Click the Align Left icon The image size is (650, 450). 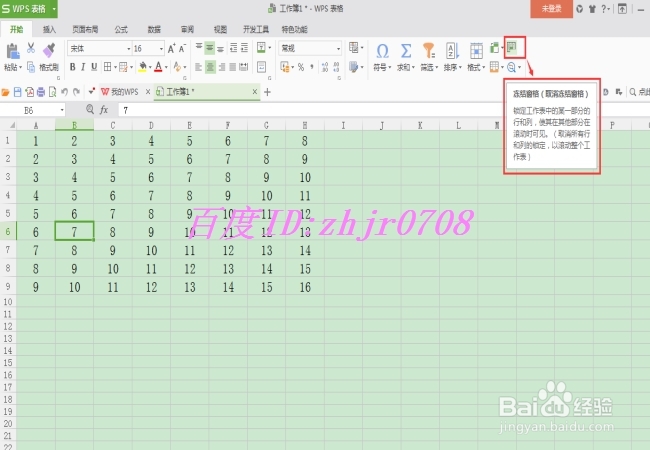[199, 67]
